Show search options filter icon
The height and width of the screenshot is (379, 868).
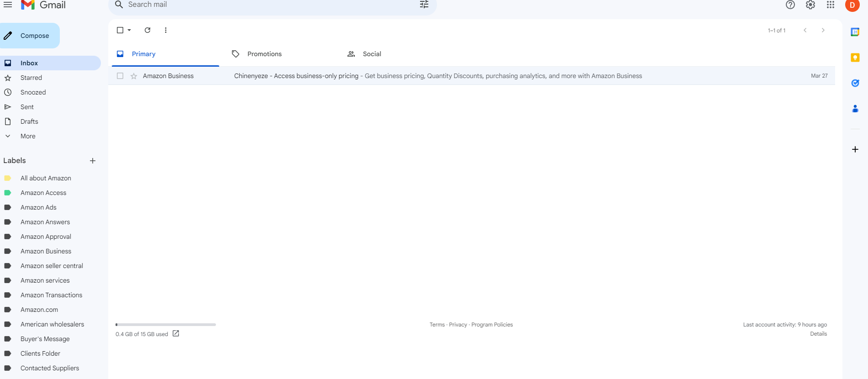pyautogui.click(x=424, y=5)
